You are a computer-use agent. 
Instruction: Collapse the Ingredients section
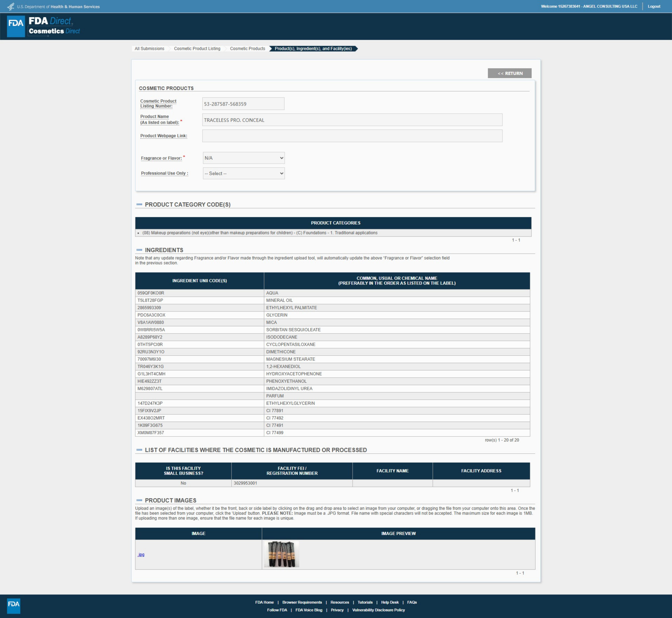[x=139, y=250]
